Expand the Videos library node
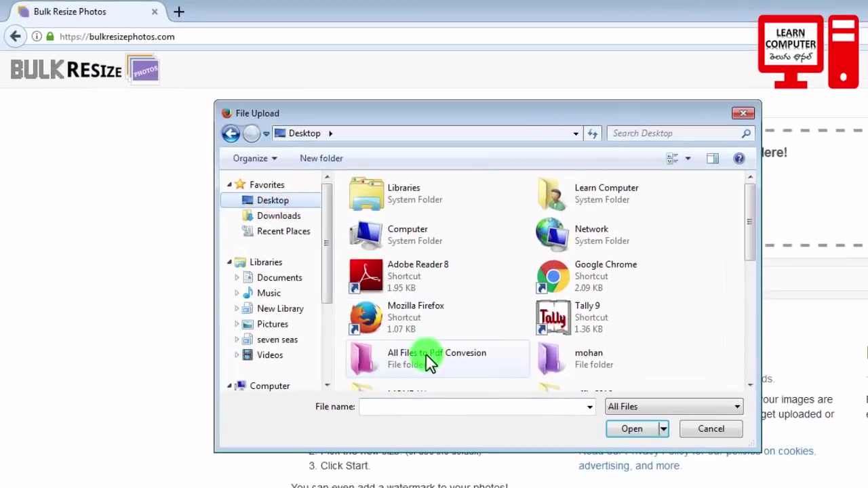This screenshot has height=488, width=868. 237,355
